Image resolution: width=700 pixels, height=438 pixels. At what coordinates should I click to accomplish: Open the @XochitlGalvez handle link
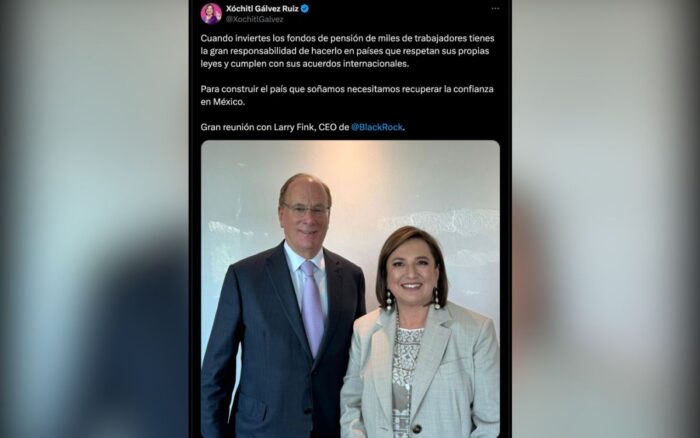tap(254, 19)
